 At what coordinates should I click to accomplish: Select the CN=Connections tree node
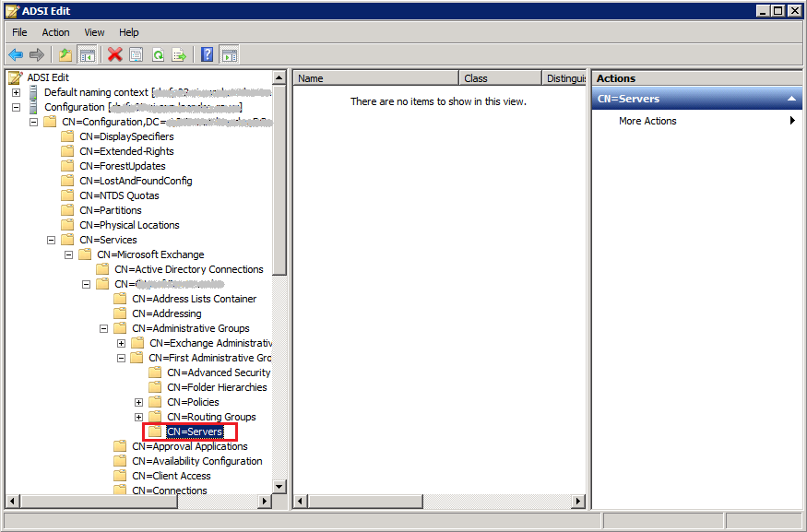(170, 491)
